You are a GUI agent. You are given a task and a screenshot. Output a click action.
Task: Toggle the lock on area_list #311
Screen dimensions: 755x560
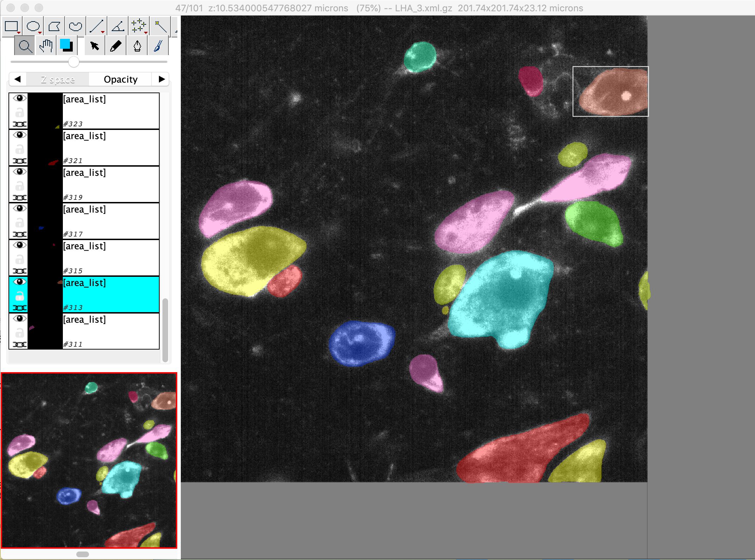[x=20, y=333]
